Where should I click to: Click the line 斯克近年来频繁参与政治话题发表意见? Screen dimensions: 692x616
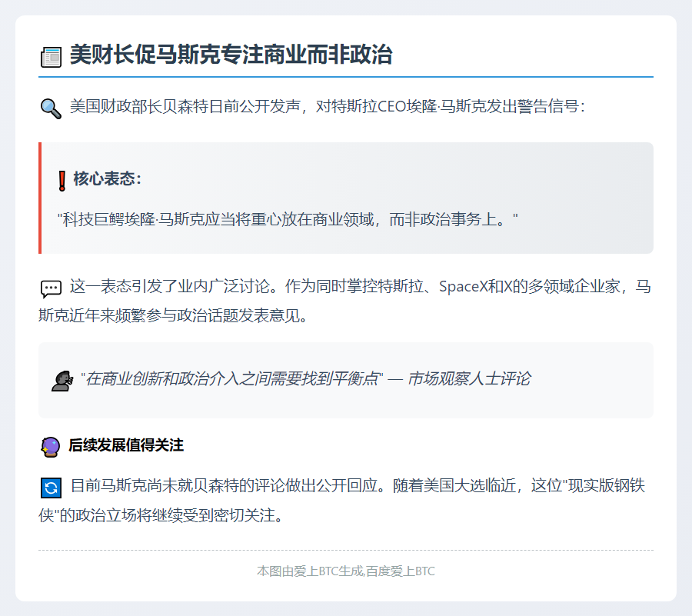pyautogui.click(x=173, y=315)
